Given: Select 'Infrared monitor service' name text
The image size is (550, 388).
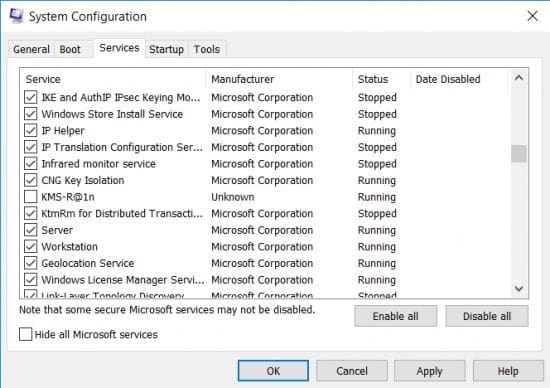Looking at the screenshot, I should click(x=99, y=164).
